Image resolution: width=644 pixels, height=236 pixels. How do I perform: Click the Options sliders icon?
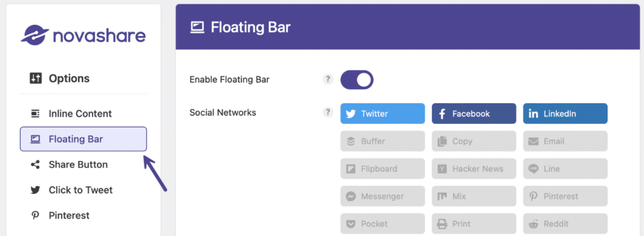(36, 78)
